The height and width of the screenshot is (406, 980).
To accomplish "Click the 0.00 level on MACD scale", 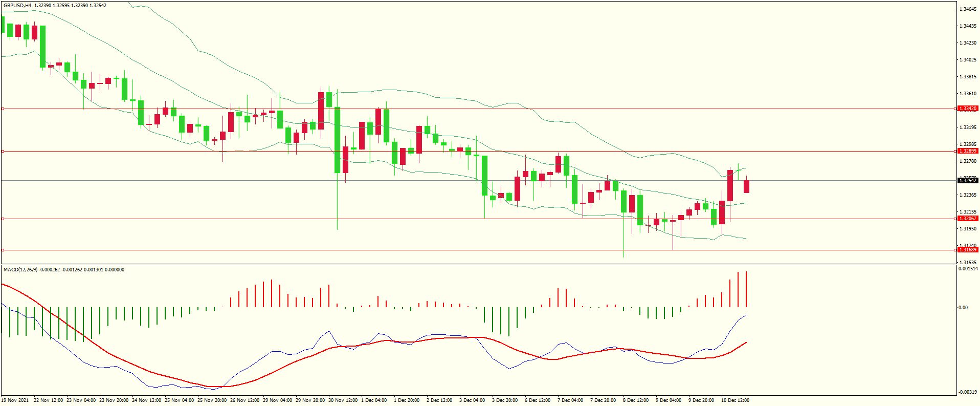I will click(963, 308).
